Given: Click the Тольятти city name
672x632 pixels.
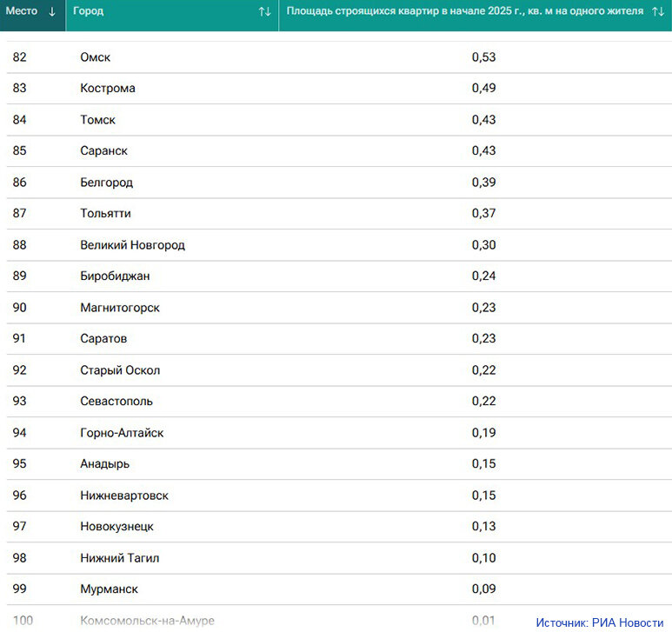Looking at the screenshot, I should click(x=105, y=213).
